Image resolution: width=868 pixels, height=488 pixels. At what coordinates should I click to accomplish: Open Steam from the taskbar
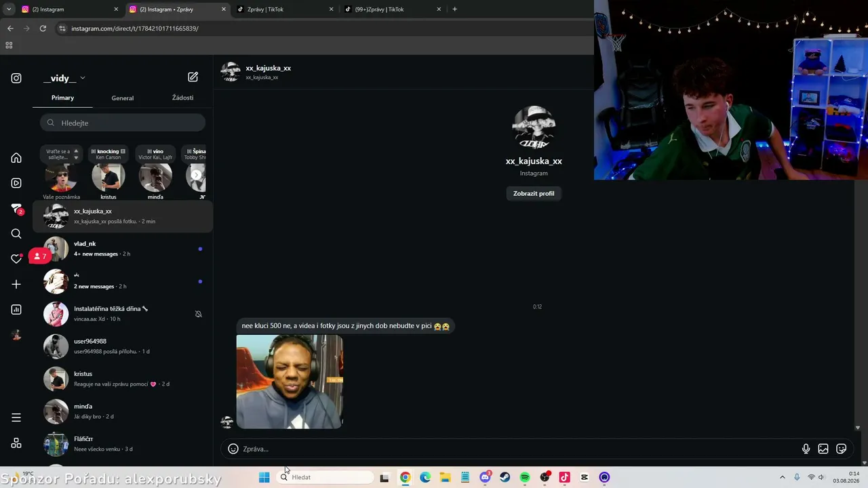(505, 477)
